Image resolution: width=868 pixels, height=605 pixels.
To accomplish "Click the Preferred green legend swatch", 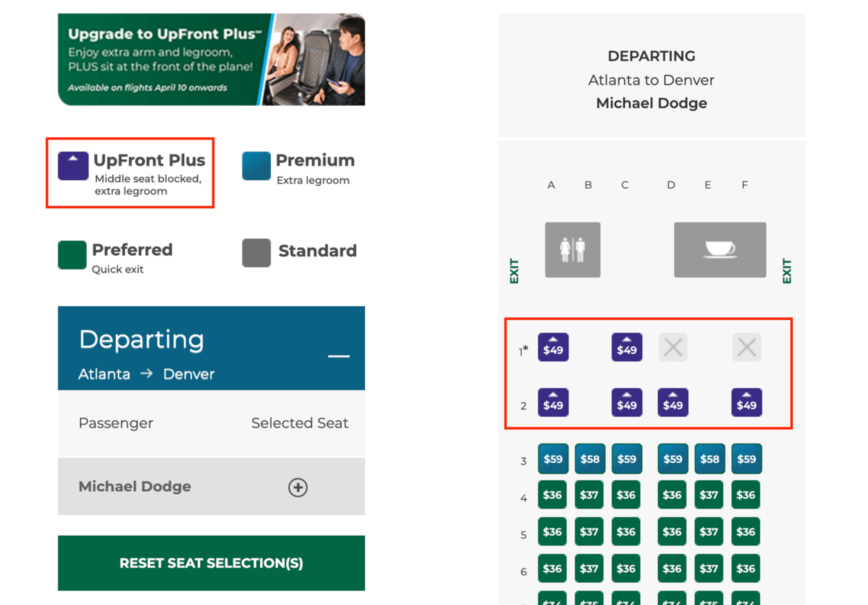I will pyautogui.click(x=72, y=255).
